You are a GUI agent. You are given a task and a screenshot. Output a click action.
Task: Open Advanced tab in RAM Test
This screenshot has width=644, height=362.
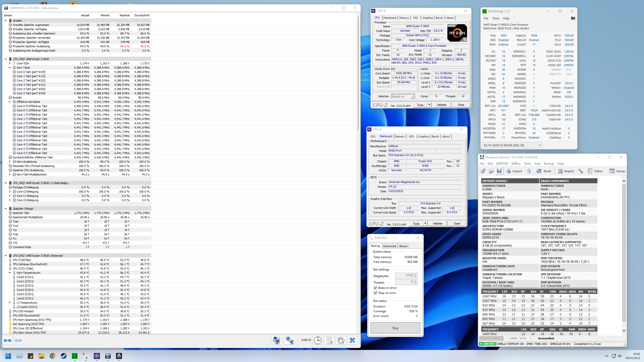click(x=389, y=246)
